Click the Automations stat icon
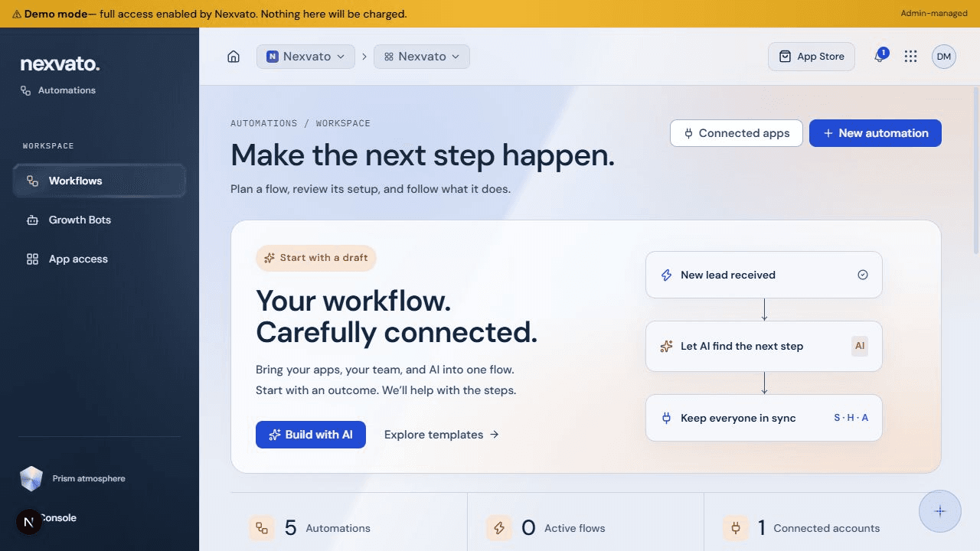The width and height of the screenshot is (980, 551). click(x=262, y=528)
